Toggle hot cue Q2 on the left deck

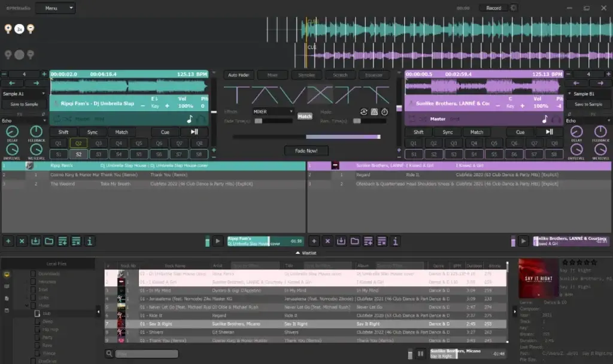78,143
